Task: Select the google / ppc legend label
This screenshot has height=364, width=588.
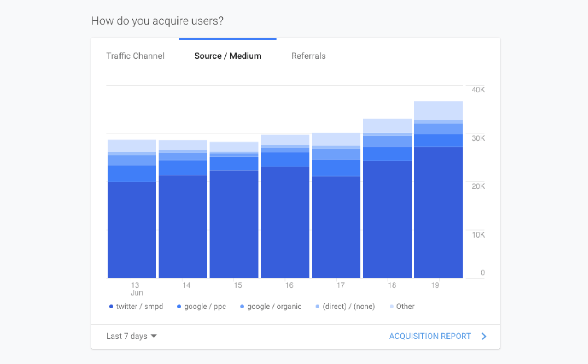Action: [x=205, y=307]
